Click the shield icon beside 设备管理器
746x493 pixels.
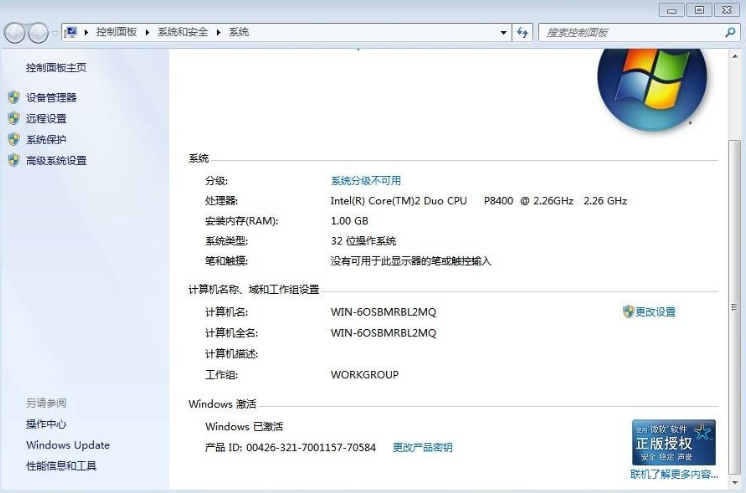pos(13,98)
